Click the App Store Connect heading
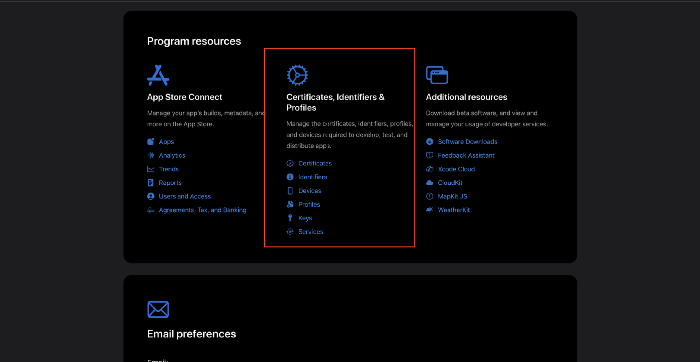 pyautogui.click(x=184, y=97)
